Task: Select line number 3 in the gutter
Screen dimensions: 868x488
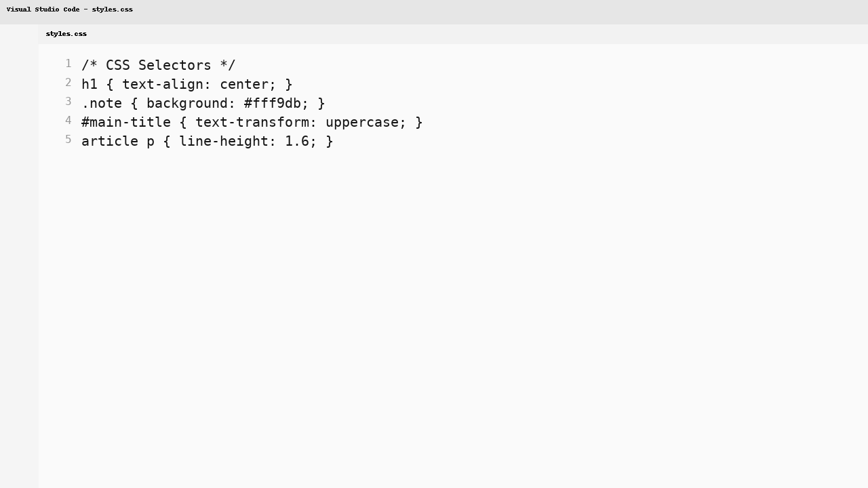Action: coord(68,102)
